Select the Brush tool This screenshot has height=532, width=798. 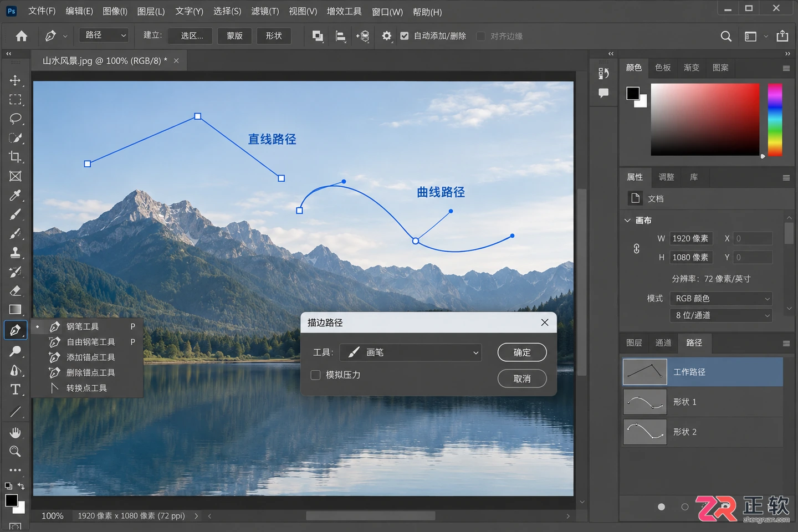click(x=15, y=214)
